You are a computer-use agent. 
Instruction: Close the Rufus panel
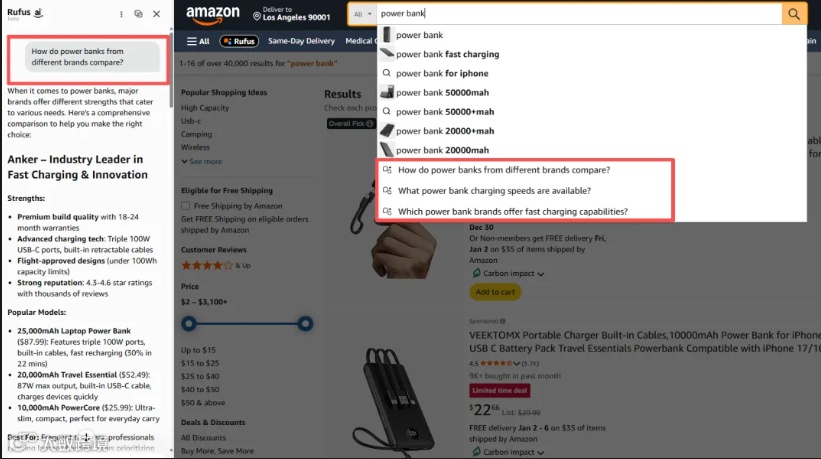tap(157, 14)
